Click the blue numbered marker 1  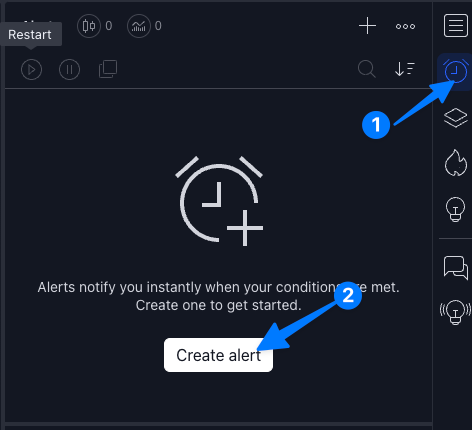(x=376, y=125)
